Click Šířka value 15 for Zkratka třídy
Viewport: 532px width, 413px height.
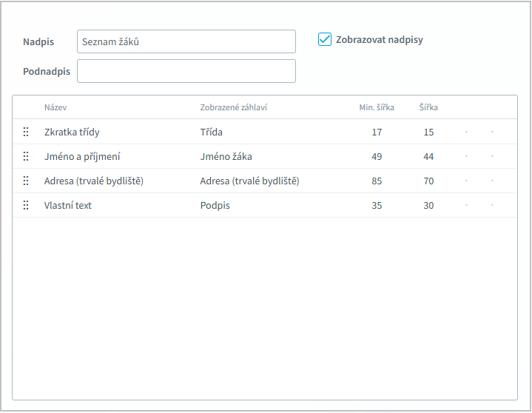click(x=428, y=132)
